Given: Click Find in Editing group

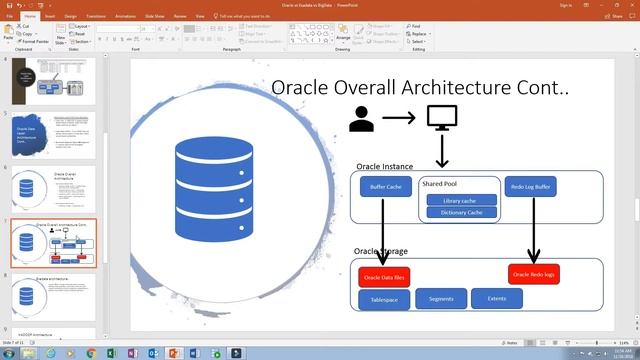Looking at the screenshot, I should tap(413, 26).
